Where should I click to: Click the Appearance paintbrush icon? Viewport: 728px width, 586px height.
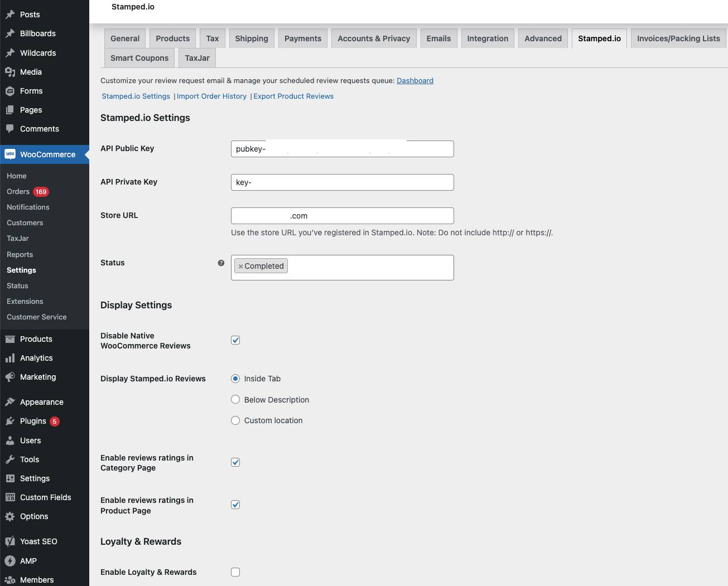pos(10,401)
